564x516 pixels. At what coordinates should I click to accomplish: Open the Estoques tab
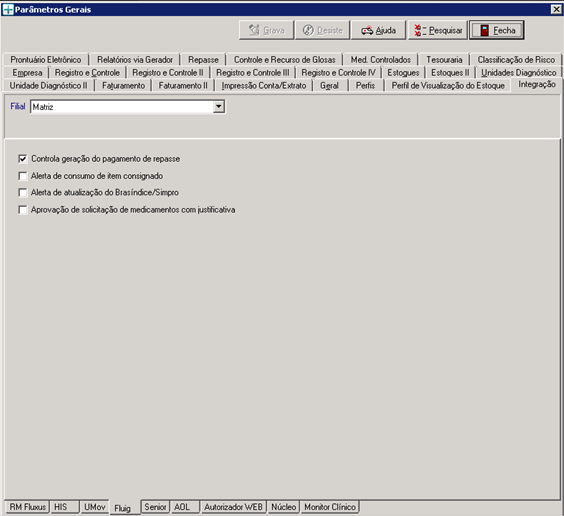(x=403, y=73)
